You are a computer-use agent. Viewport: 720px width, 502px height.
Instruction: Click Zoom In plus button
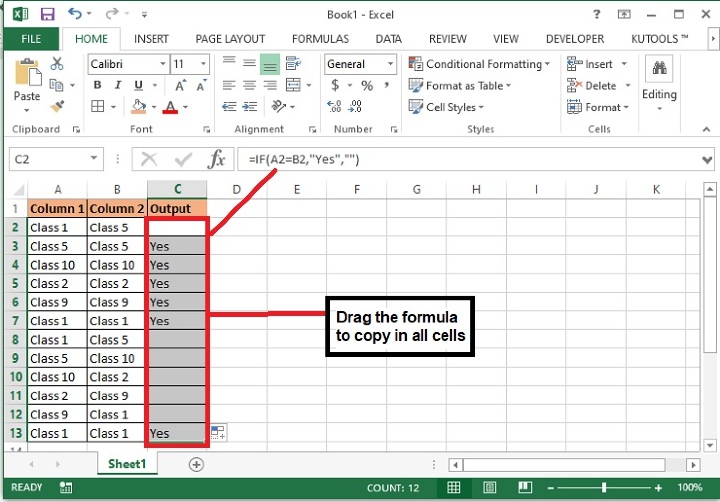[x=658, y=488]
